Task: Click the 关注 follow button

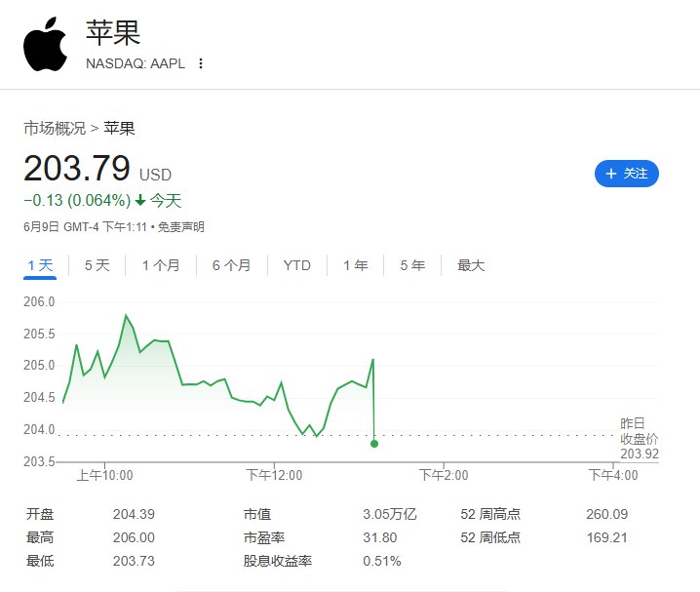Action: click(626, 174)
